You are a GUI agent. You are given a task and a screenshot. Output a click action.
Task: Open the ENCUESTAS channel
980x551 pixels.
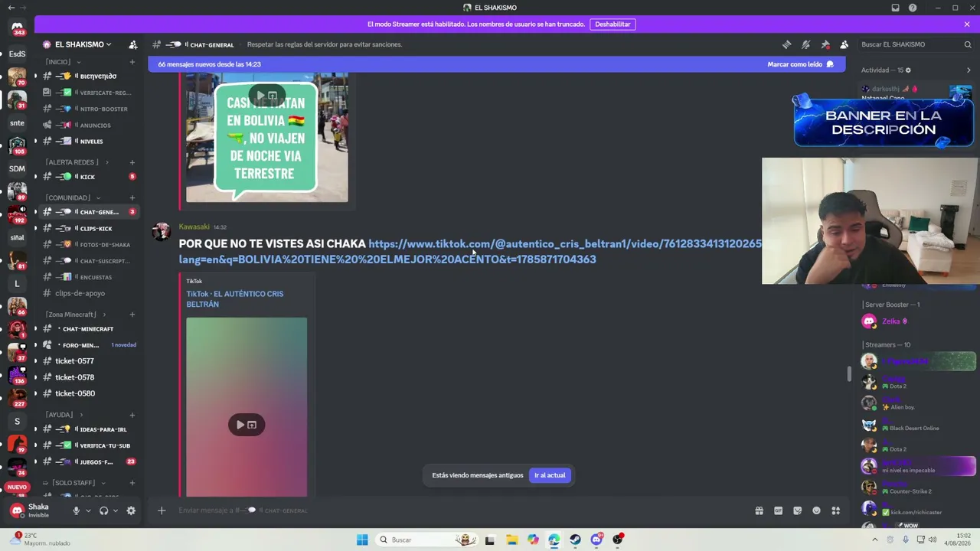tap(90, 277)
